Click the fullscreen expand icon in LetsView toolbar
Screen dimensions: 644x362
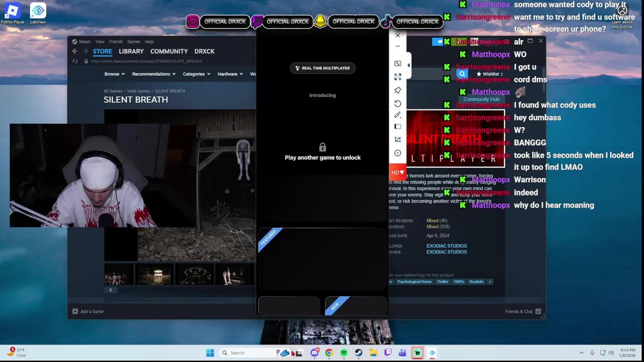click(397, 76)
